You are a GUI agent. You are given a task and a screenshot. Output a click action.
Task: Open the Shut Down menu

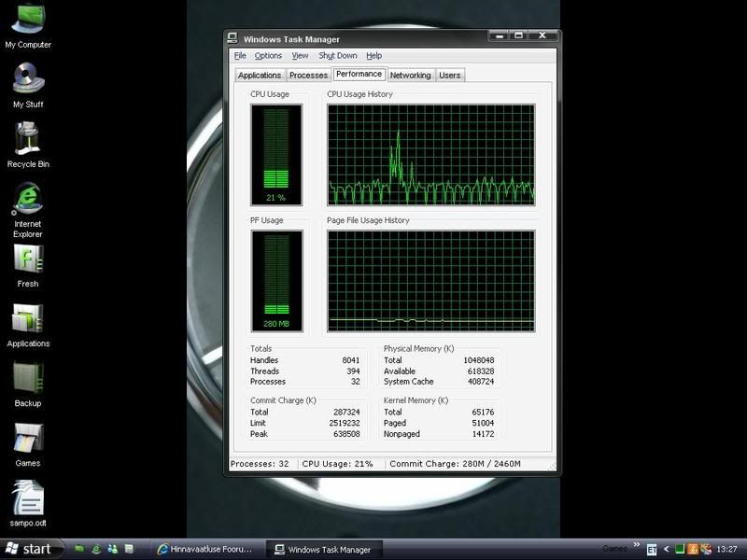click(338, 56)
